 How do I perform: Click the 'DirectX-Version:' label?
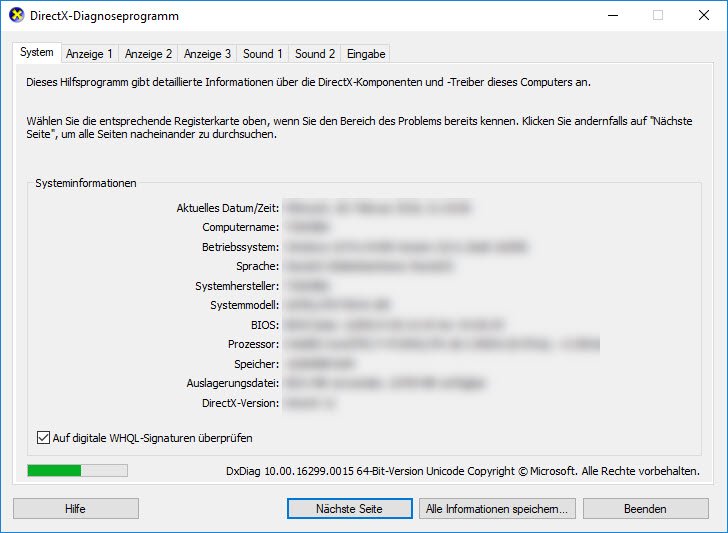click(240, 403)
